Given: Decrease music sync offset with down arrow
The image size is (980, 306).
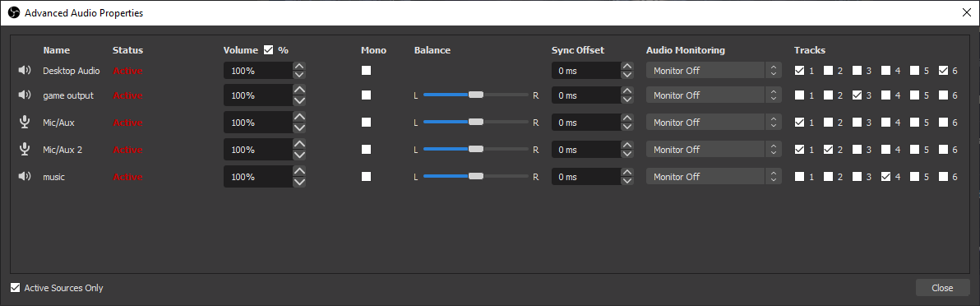Looking at the screenshot, I should click(x=626, y=182).
